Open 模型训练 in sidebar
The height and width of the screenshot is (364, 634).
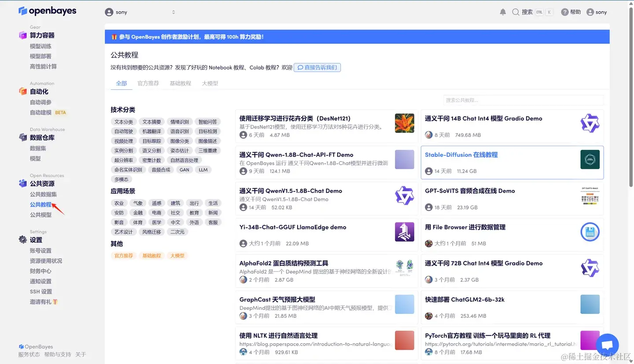click(x=41, y=46)
